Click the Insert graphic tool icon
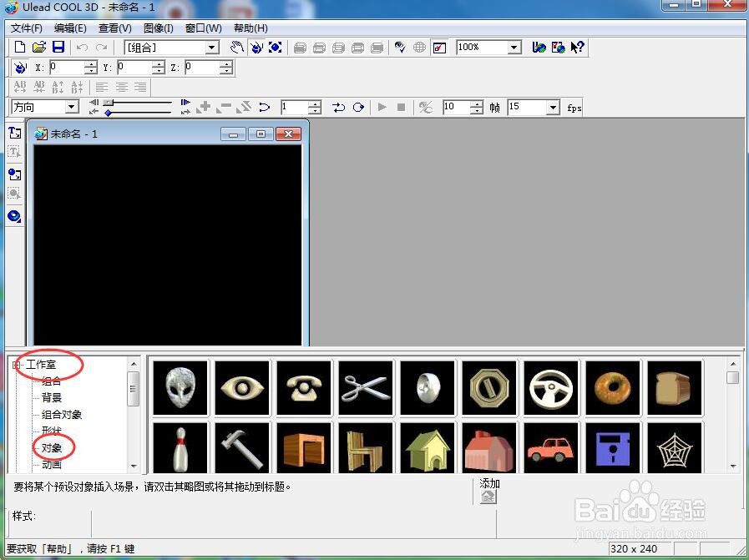Image resolution: width=749 pixels, height=560 pixels. click(x=15, y=174)
